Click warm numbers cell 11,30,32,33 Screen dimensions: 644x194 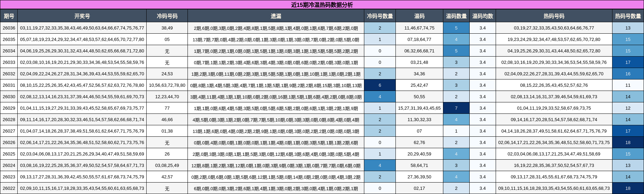pyautogui.click(x=419, y=120)
